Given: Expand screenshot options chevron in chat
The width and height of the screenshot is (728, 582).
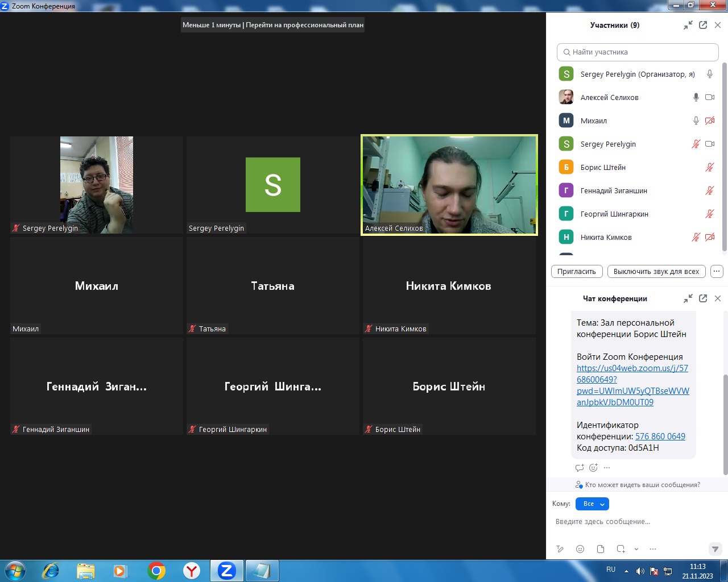Looking at the screenshot, I should pos(636,549).
